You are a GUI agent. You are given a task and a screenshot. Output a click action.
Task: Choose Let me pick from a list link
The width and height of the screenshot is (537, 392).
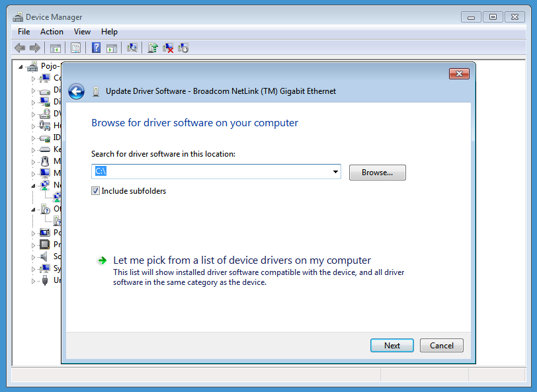tap(242, 260)
